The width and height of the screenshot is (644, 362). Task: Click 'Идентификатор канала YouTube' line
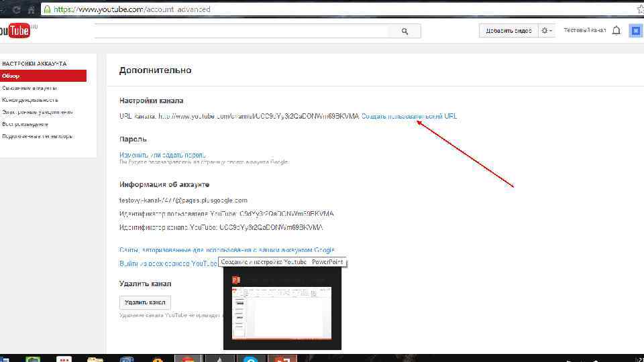coord(221,227)
